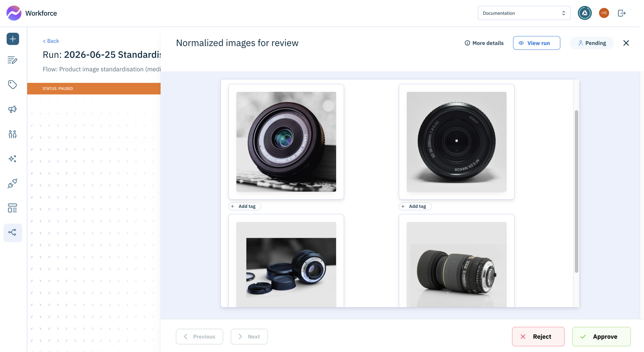Click the Flow: Product image standardisation text
This screenshot has height=352, width=644.
point(102,69)
